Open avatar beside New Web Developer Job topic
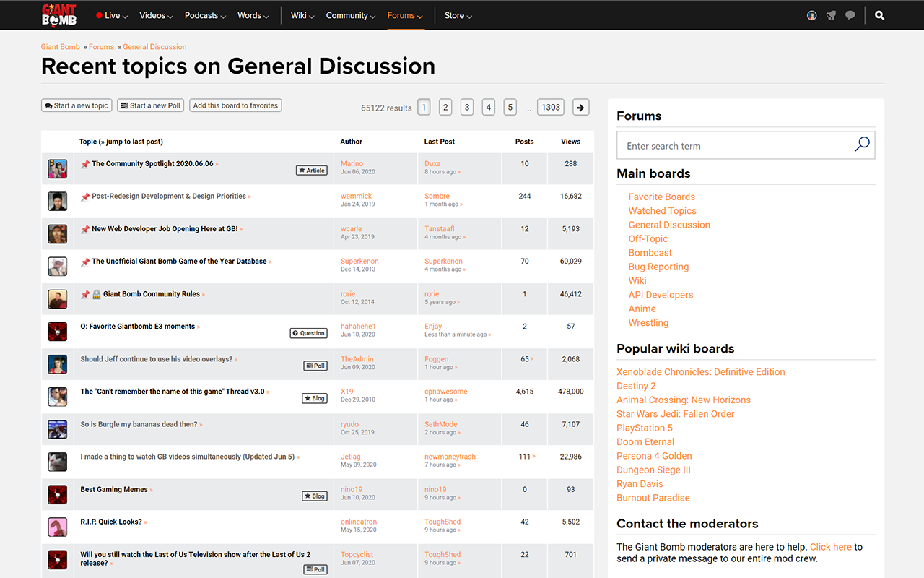924x578 pixels. pos(58,234)
